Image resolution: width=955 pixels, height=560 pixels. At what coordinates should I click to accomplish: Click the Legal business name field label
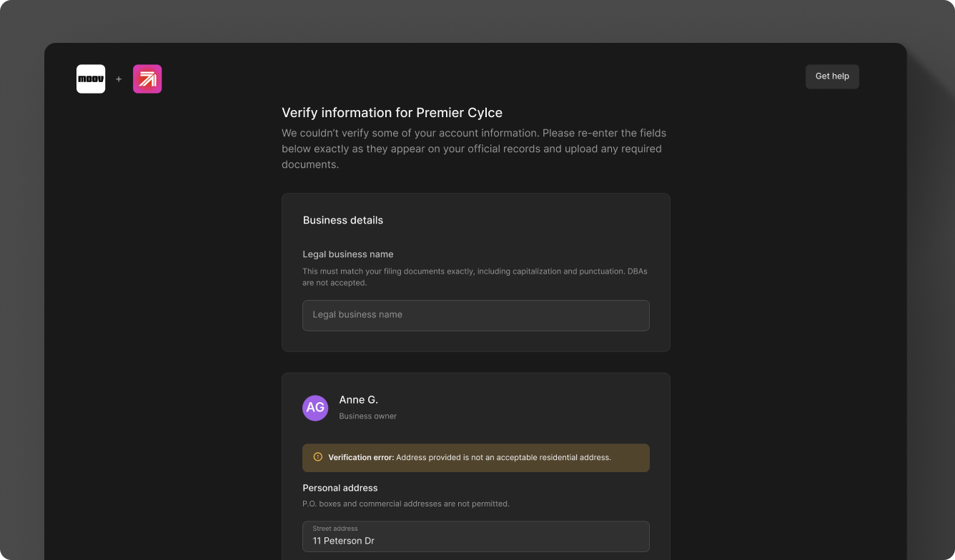tap(348, 254)
